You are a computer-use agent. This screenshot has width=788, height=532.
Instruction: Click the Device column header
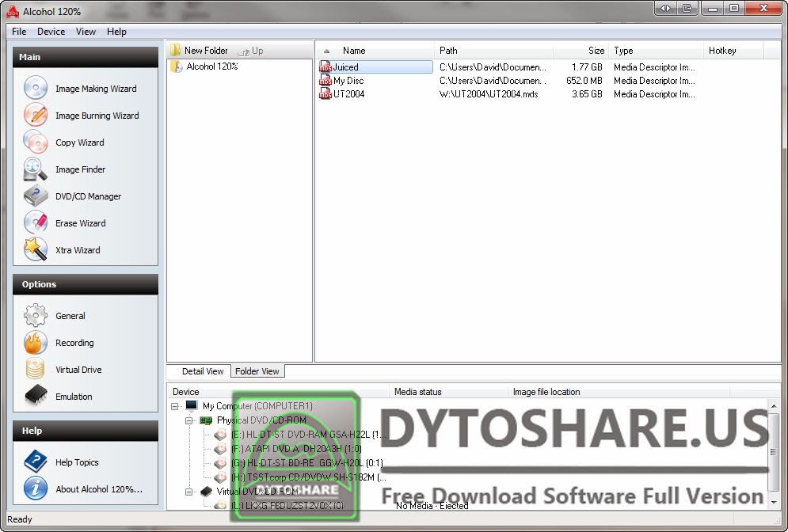pos(279,392)
